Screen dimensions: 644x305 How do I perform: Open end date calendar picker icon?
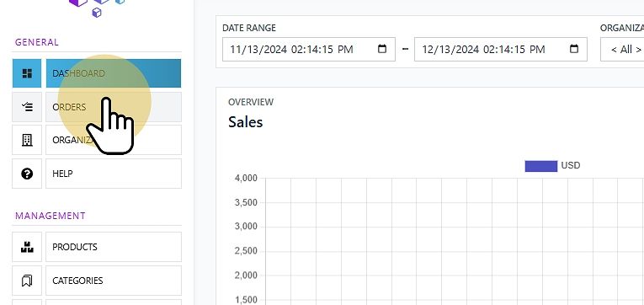coord(574,49)
